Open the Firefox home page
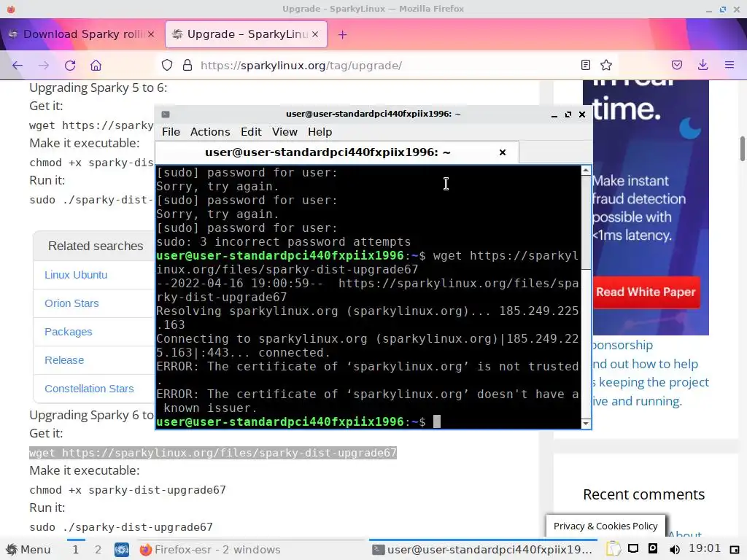Image resolution: width=747 pixels, height=560 pixels. 96,65
